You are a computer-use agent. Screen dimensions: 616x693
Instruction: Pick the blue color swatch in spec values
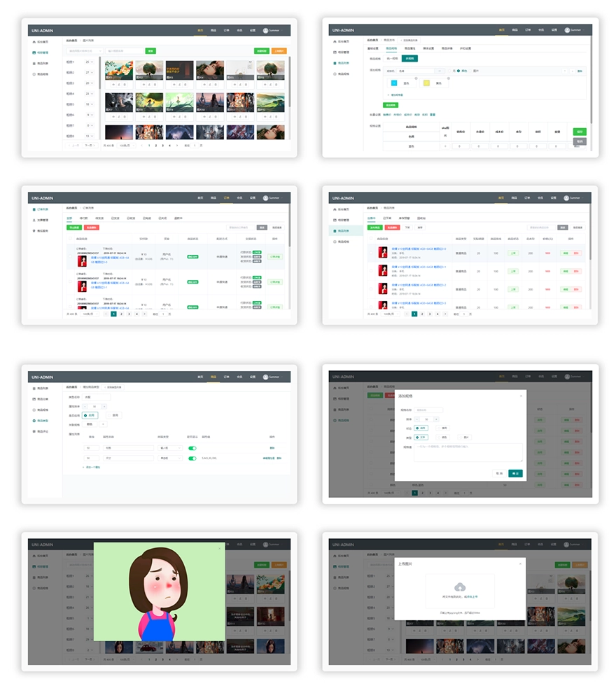[x=394, y=83]
